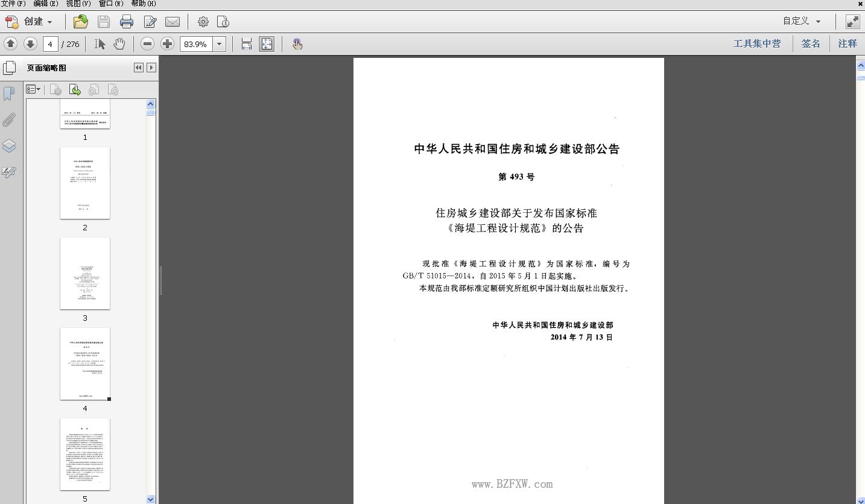Send file by email icon
The width and height of the screenshot is (865, 504).
click(x=173, y=22)
